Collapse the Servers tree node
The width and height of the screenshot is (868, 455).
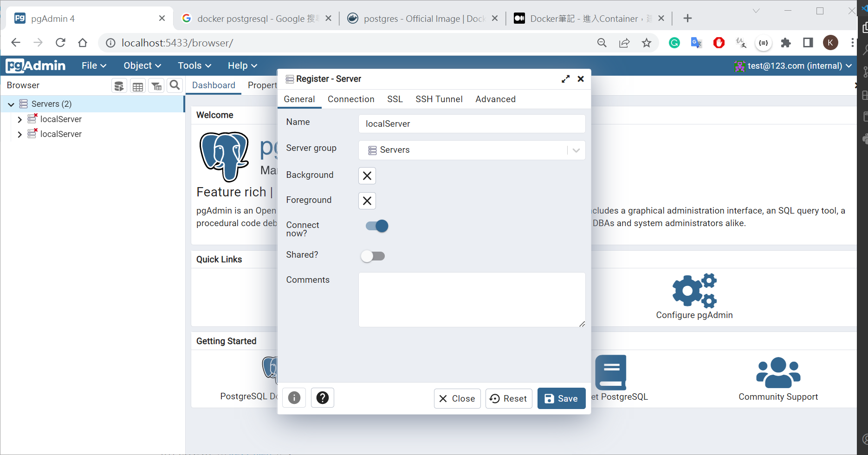[x=11, y=104]
